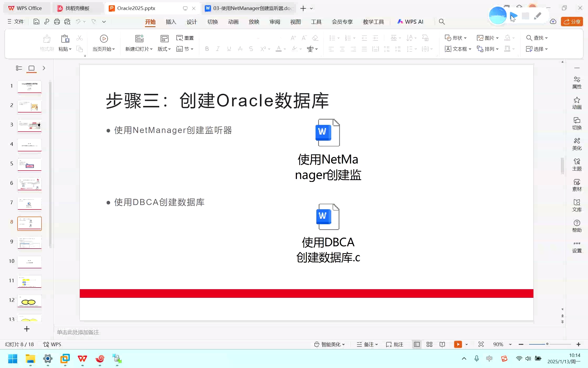Toggle underline formatting
The height and width of the screenshot is (368, 588).
[x=229, y=49]
